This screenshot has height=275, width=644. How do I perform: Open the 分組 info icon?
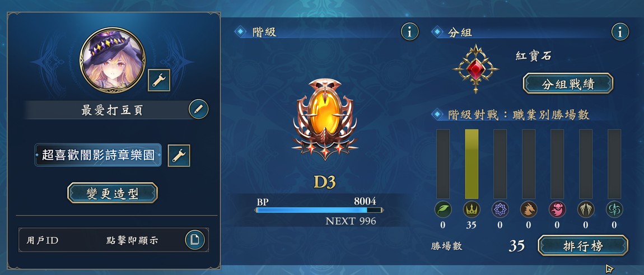(x=620, y=32)
